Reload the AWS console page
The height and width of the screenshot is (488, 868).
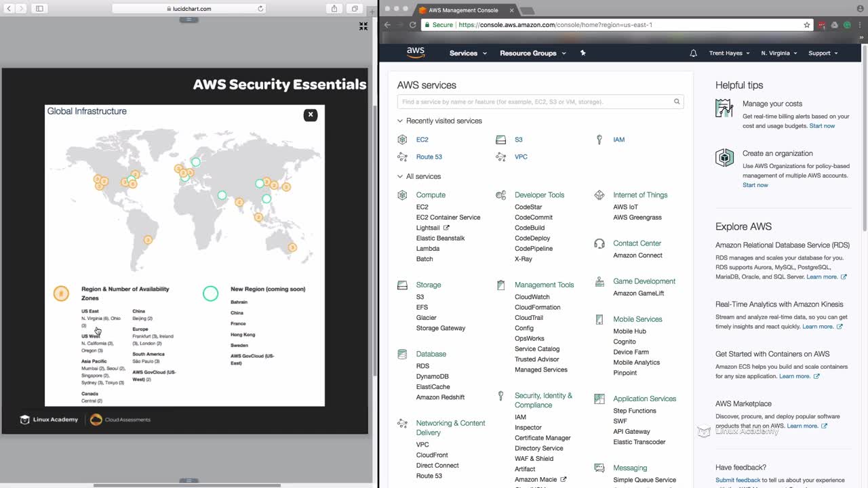pyautogui.click(x=412, y=25)
